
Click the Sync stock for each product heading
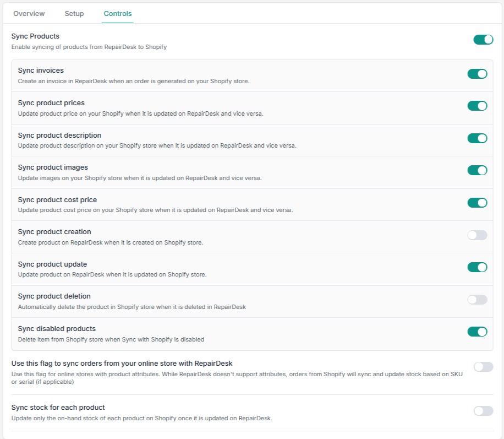pos(58,408)
